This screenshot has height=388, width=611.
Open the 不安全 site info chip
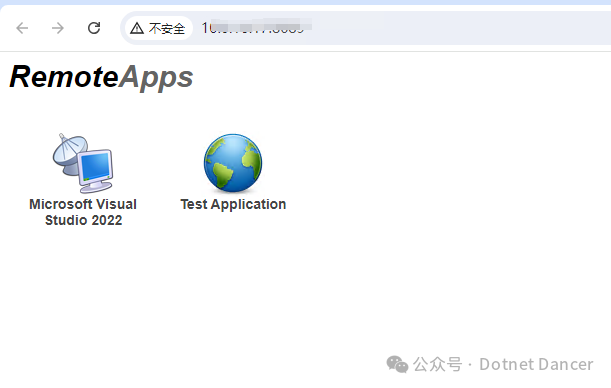(158, 28)
